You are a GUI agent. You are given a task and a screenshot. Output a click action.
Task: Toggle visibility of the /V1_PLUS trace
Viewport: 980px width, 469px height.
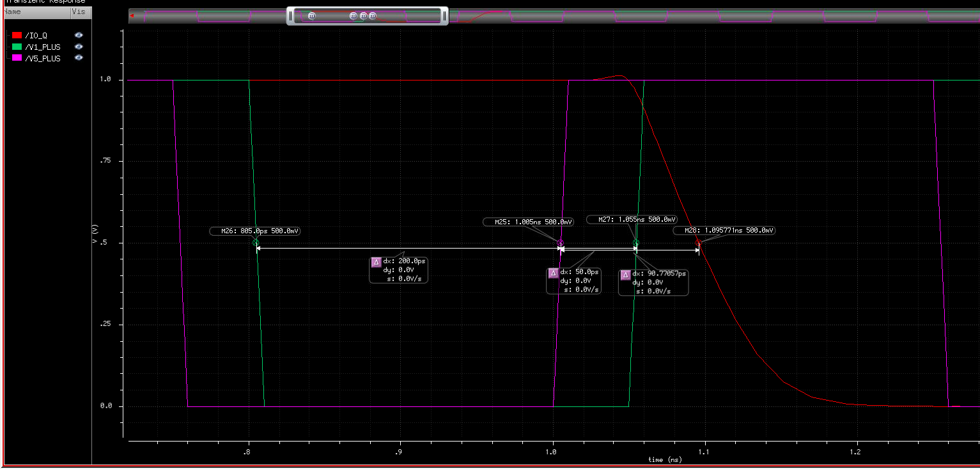tap(79, 47)
